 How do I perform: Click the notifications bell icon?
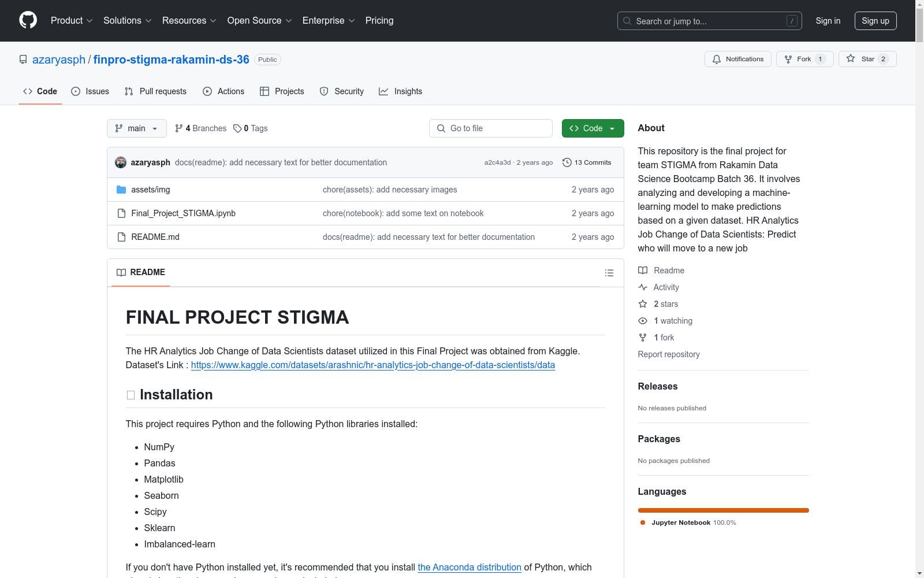pos(717,59)
